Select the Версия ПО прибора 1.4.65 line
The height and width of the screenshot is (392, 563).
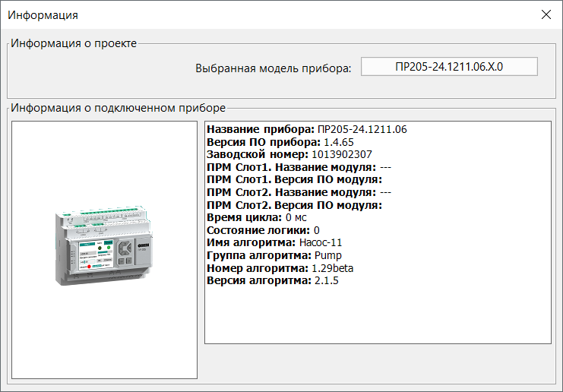(280, 142)
